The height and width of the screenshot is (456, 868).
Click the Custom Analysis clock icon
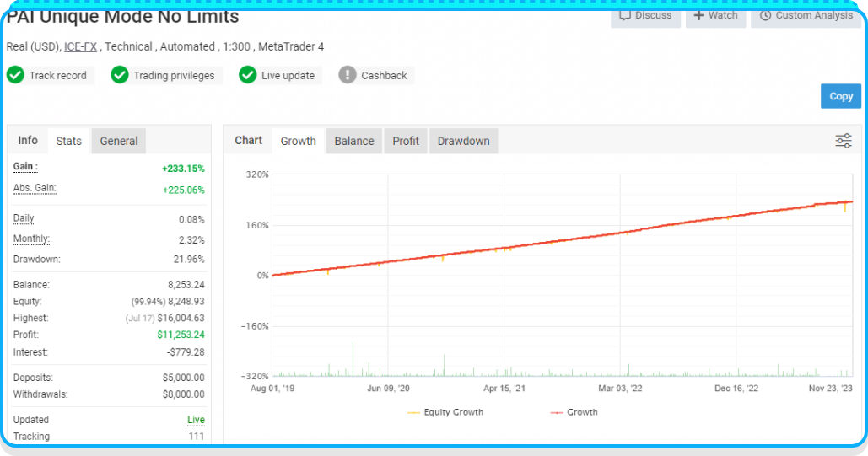(765, 15)
